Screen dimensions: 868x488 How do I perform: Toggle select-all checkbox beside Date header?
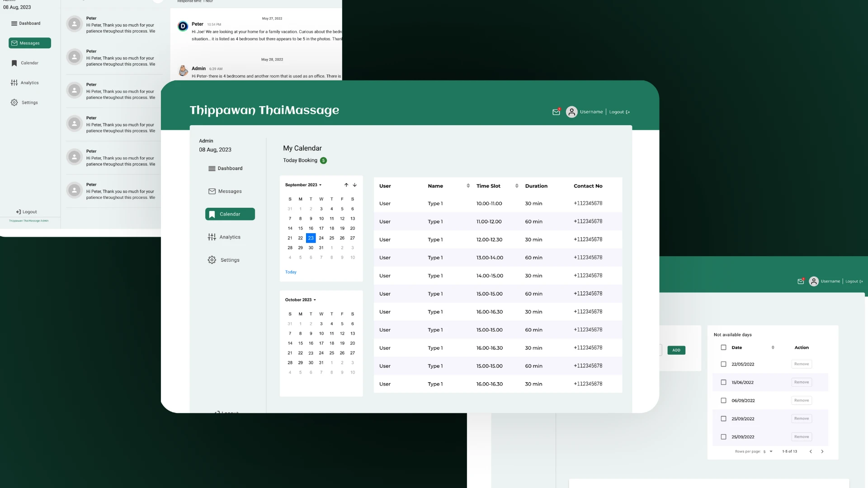[723, 347]
